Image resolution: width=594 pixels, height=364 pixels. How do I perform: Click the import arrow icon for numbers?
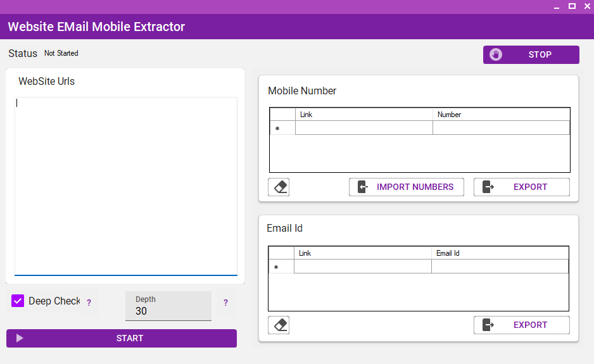tap(362, 187)
